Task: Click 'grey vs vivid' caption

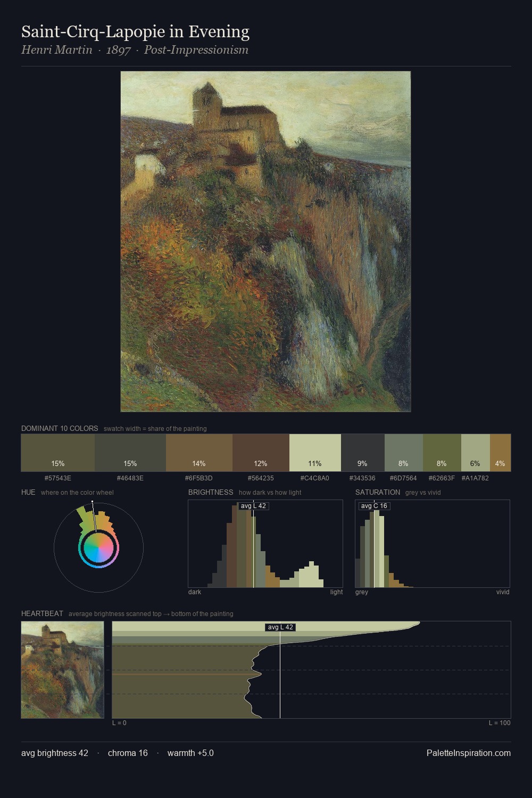Action: point(423,492)
